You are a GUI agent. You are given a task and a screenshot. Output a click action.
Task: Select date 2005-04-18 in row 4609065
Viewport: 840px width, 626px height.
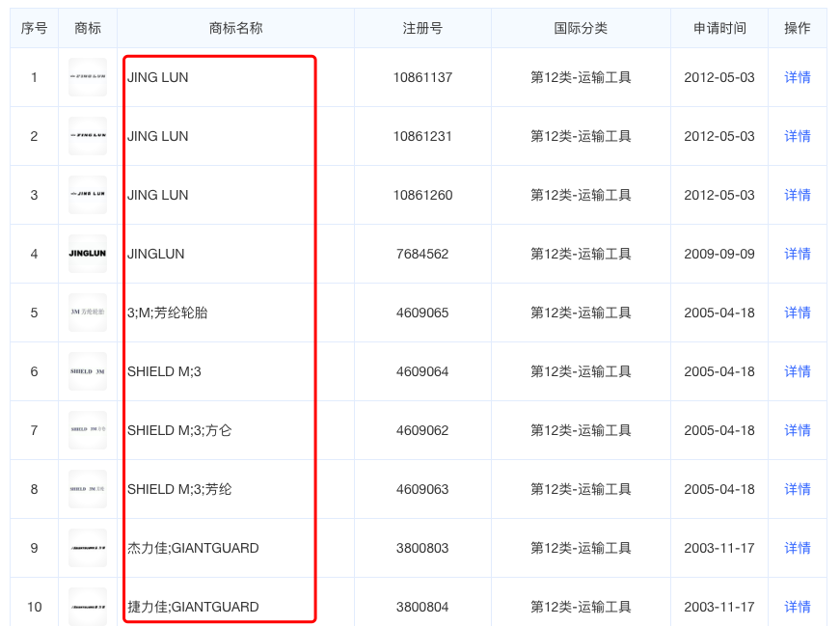[x=719, y=313]
